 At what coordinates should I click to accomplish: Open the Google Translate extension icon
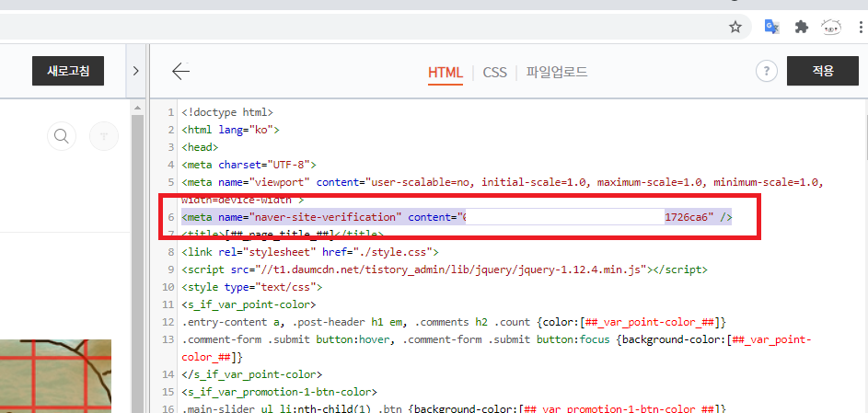pos(771,27)
